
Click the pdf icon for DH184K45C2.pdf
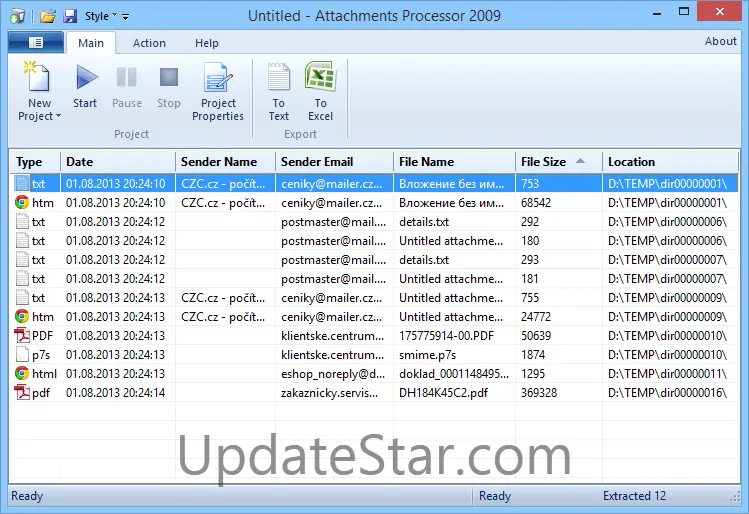click(x=21, y=393)
